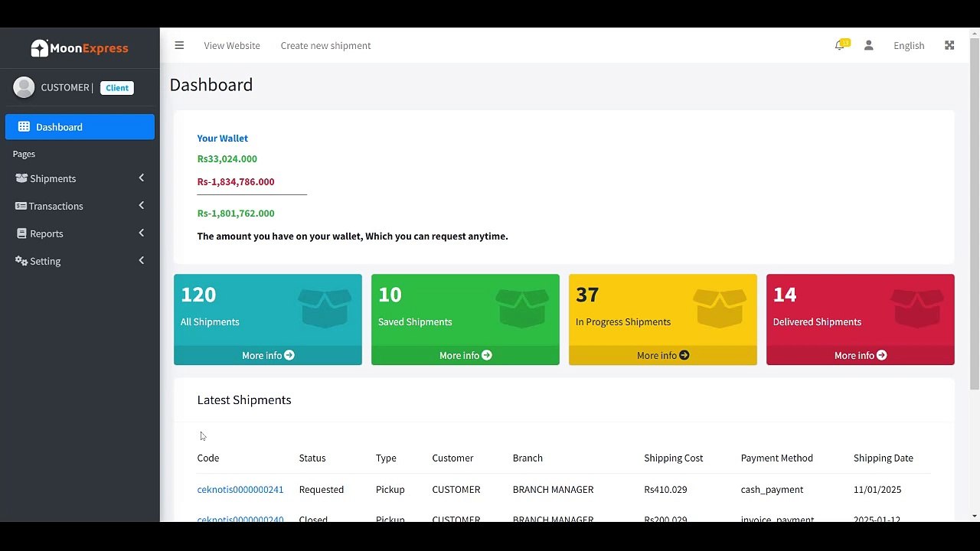This screenshot has width=980, height=551.
Task: Open the English language dropdown
Action: [909, 45]
